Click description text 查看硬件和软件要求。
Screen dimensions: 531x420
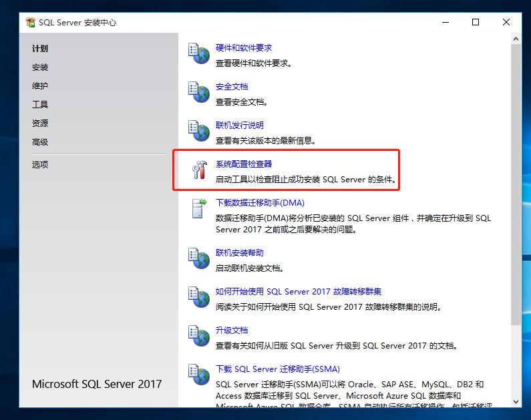tap(254, 63)
